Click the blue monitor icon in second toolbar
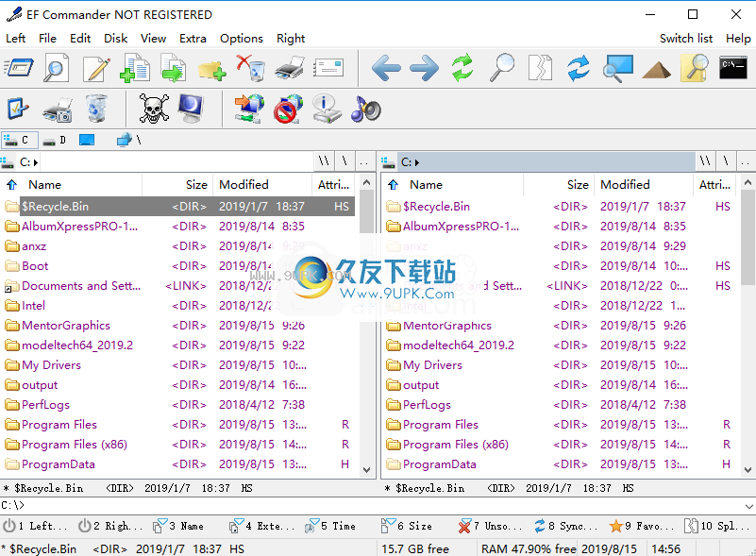 pyautogui.click(x=191, y=109)
